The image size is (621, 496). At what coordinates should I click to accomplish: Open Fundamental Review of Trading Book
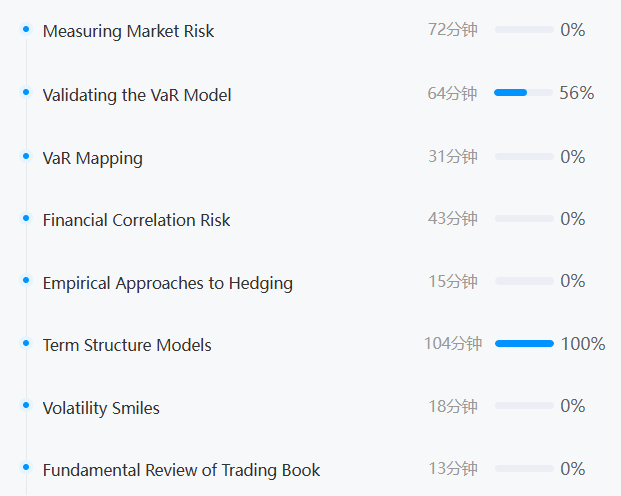pos(181,470)
